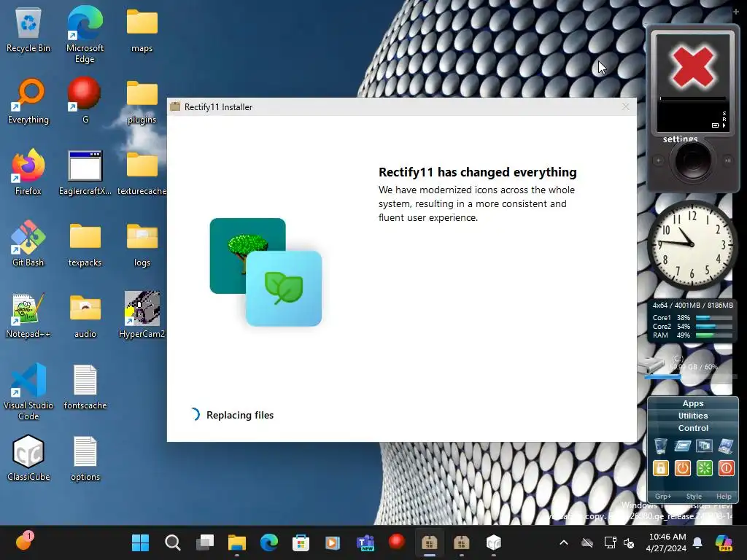
Task: Click next track on media player gadget
Action: pyautogui.click(x=727, y=160)
